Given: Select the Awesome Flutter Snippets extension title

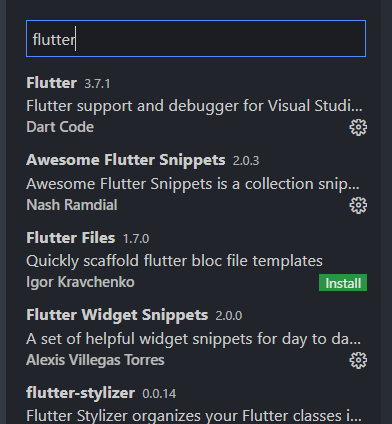Looking at the screenshot, I should tap(126, 160).
